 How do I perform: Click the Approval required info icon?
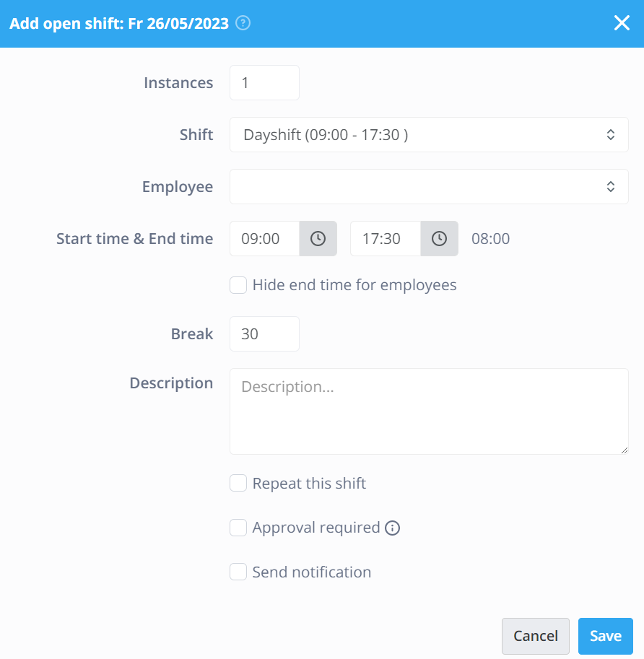392,528
